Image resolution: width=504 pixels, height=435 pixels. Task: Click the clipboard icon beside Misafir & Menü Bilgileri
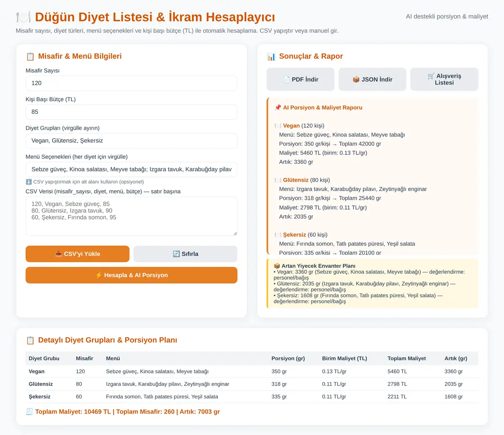point(30,56)
